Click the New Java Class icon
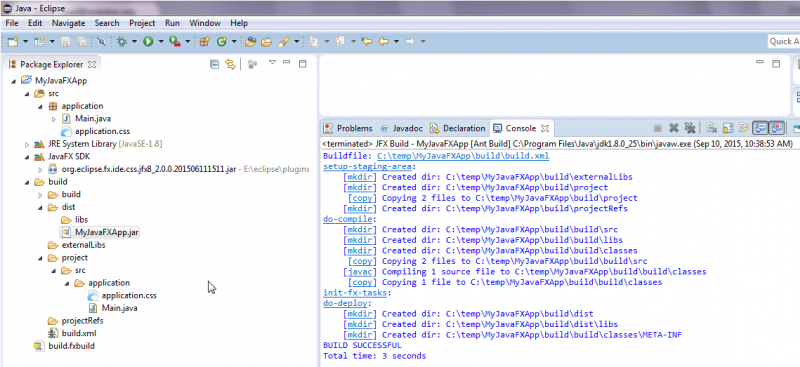This screenshot has height=367, width=800. click(221, 42)
